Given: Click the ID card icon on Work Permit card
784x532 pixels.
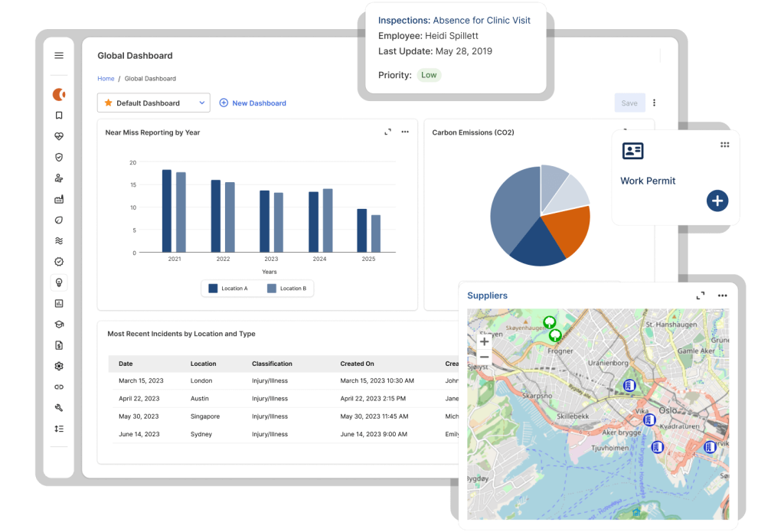Looking at the screenshot, I should point(632,151).
